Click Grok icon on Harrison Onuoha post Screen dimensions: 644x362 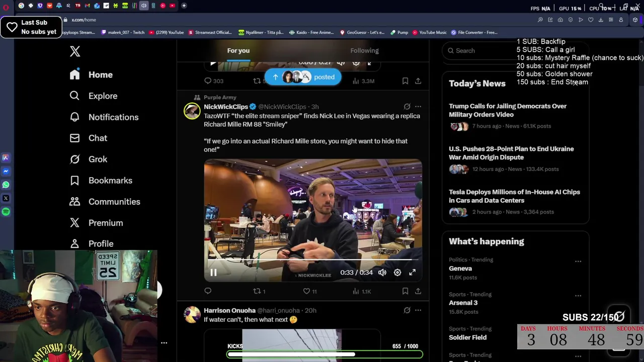(407, 310)
